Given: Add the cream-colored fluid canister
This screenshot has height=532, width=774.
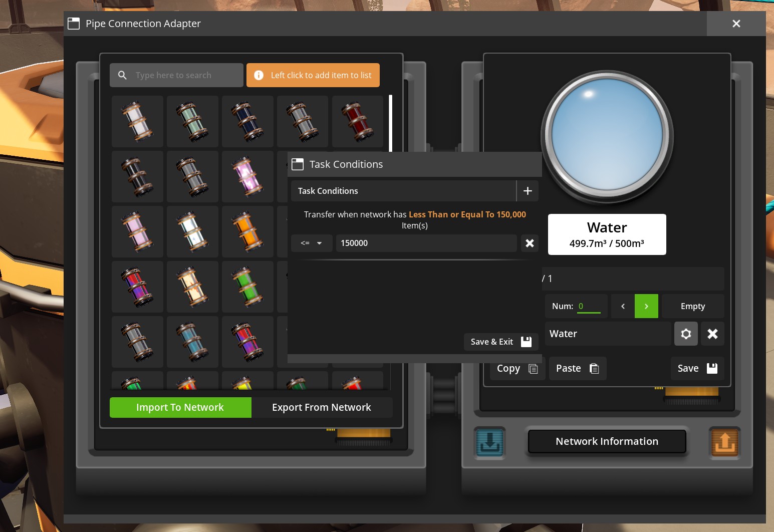Looking at the screenshot, I should coord(192,287).
